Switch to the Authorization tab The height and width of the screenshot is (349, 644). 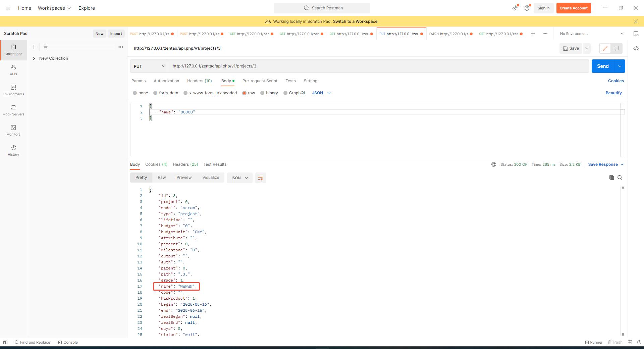click(x=166, y=81)
